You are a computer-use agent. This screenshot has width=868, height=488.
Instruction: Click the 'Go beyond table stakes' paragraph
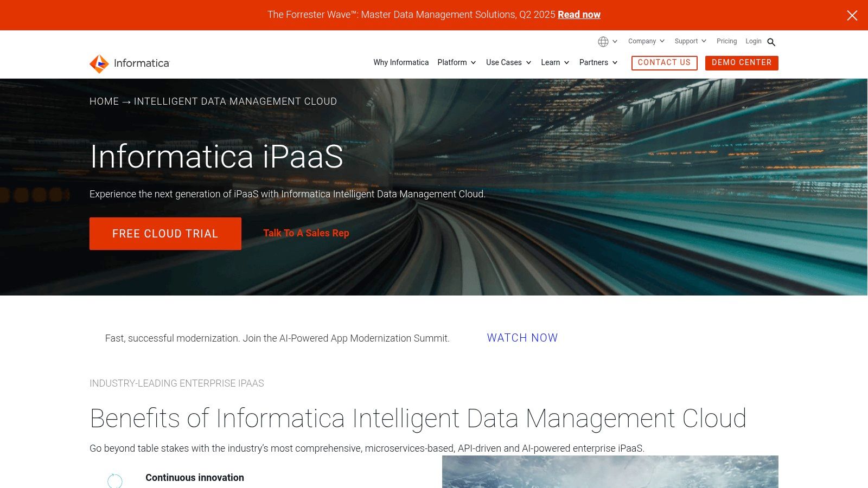[367, 448]
